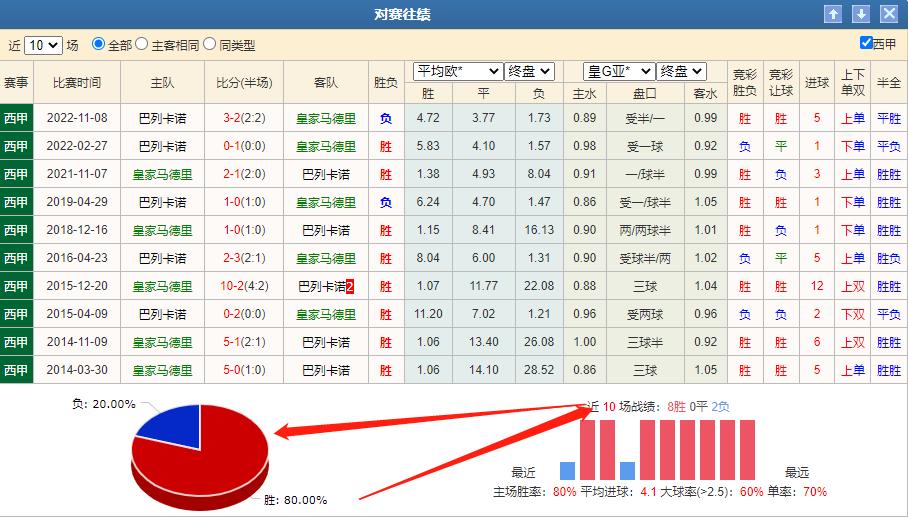Click the 比赛时间 column header
Screen dimensions: 908x518
[x=77, y=83]
